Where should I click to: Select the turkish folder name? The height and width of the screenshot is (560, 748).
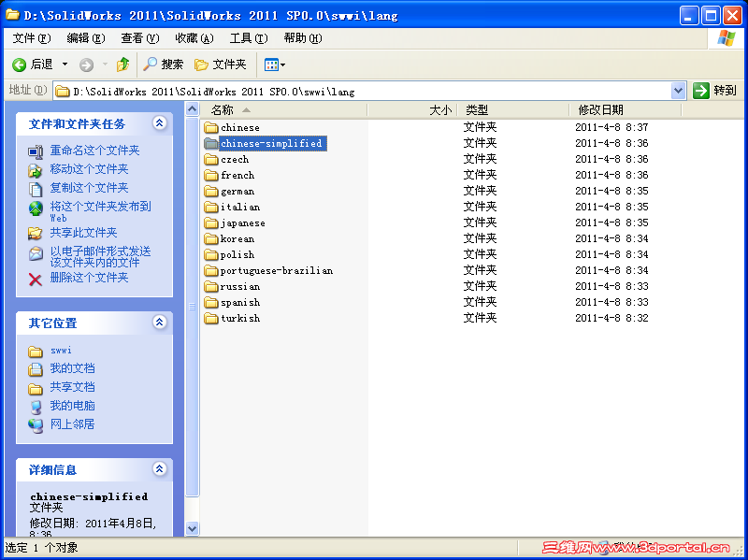point(240,318)
